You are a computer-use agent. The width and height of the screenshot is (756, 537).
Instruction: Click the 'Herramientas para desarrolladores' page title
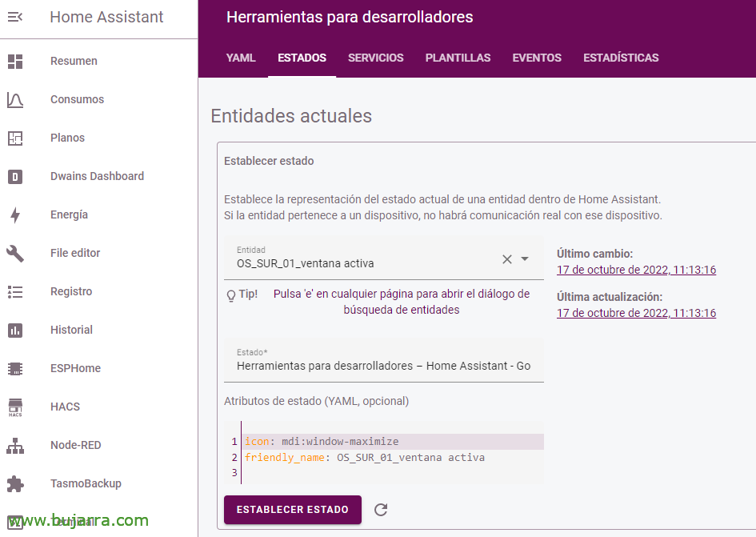[350, 18]
